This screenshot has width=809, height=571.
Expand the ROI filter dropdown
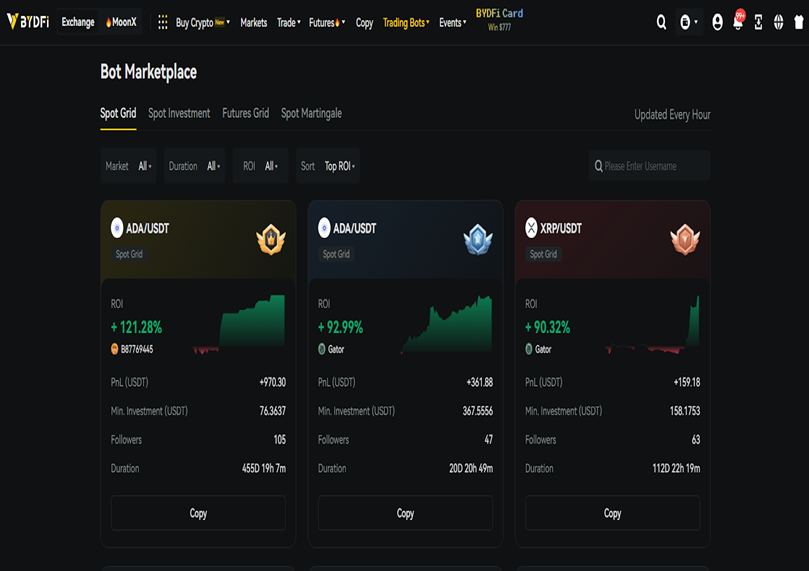[x=260, y=166]
